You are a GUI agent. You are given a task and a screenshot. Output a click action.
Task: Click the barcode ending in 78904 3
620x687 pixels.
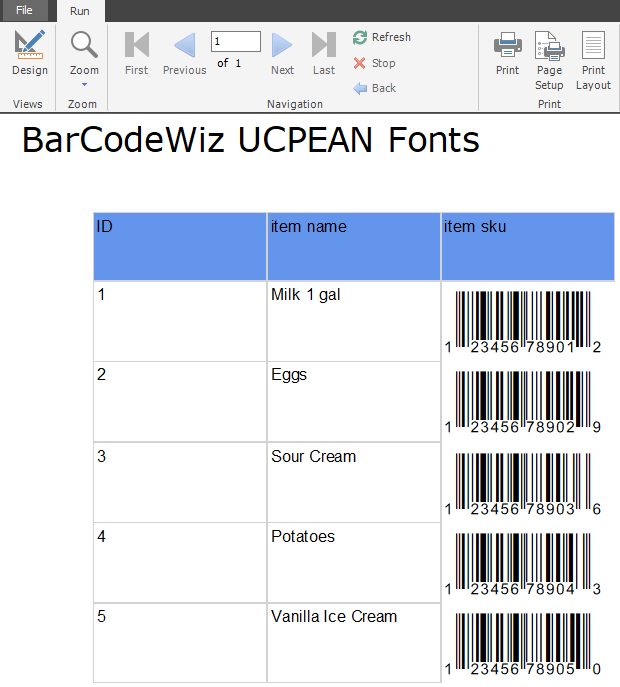[x=523, y=564]
